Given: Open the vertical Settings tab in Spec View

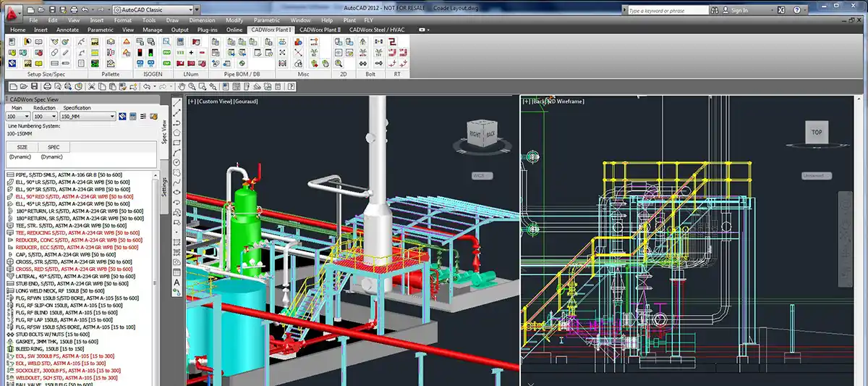Looking at the screenshot, I should (164, 185).
